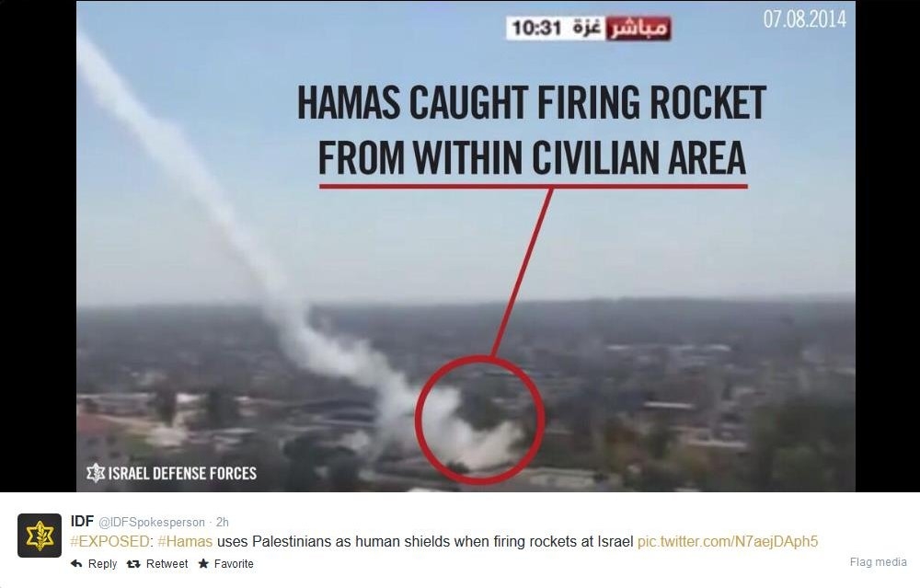This screenshot has width=920, height=588.
Task: Click the Israel Defense Forces logo watermark
Action: pos(96,473)
